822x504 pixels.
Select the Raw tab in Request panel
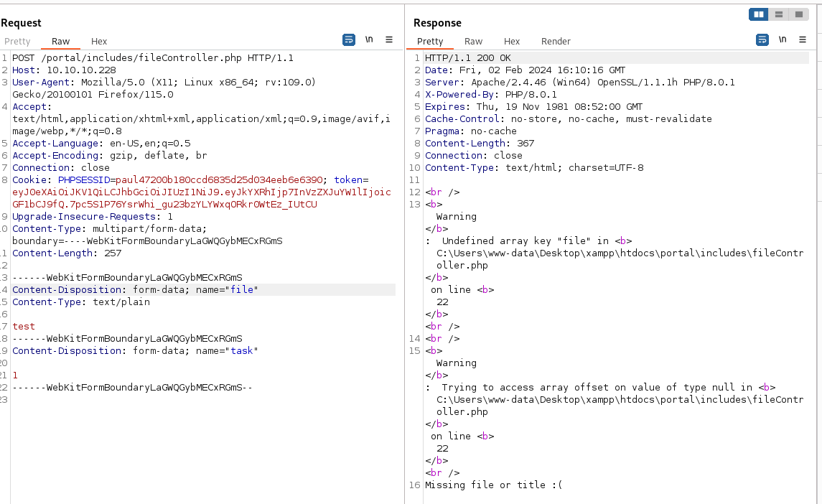(x=60, y=42)
